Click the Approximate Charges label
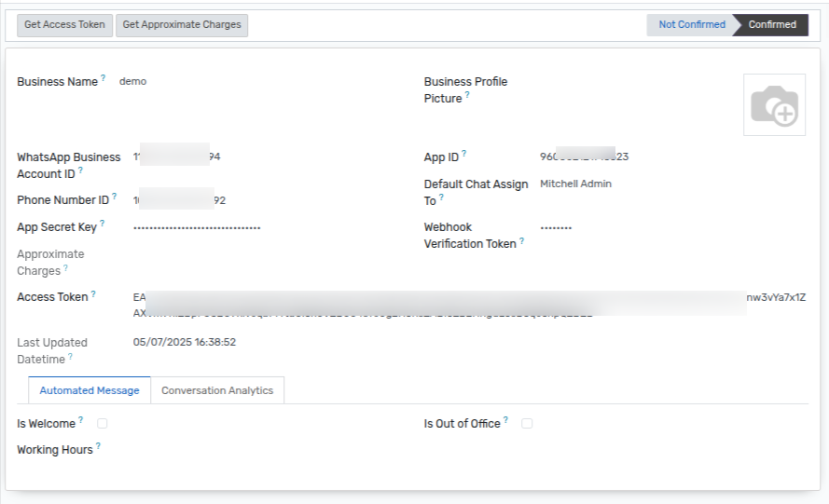The height and width of the screenshot is (504, 829). 50,262
